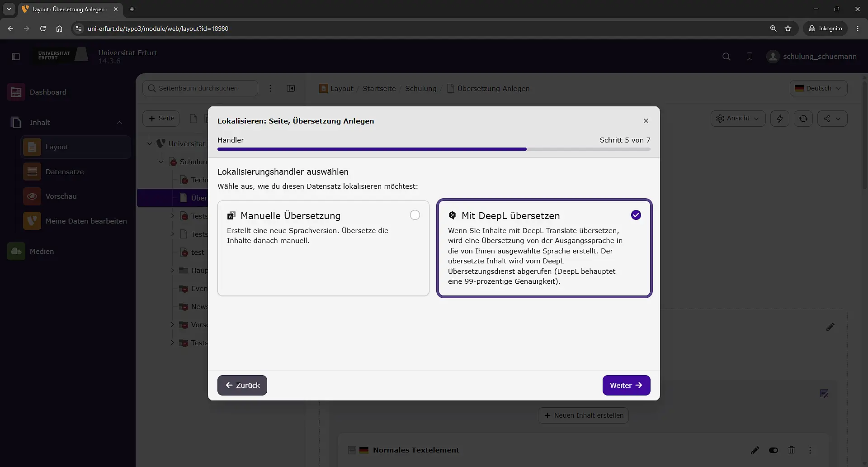Screen dimensions: 868x467
Task: Go back in browser history
Action: coord(10,29)
